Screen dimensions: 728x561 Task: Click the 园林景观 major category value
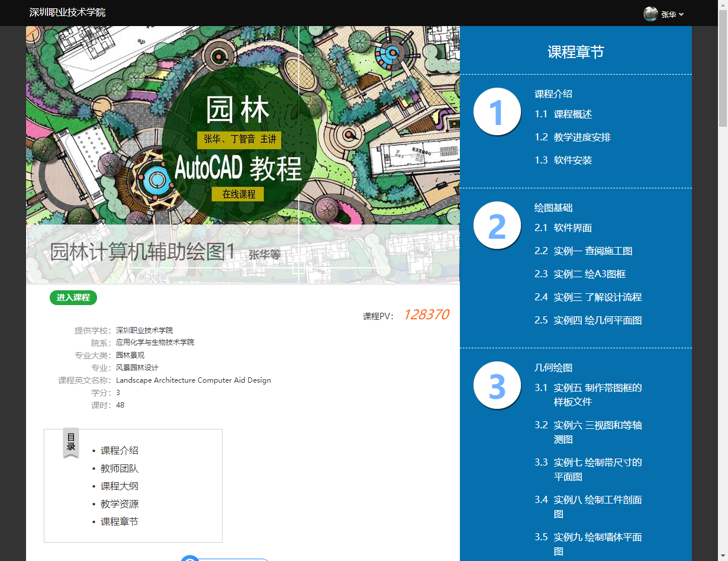[130, 355]
